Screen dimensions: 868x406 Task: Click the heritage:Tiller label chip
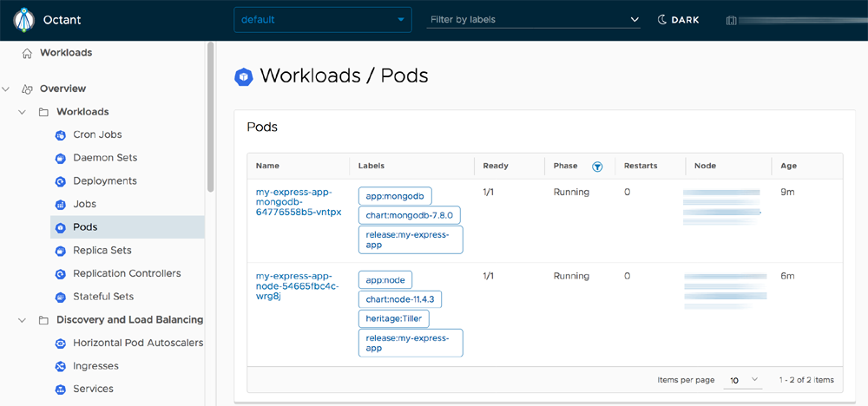[394, 319]
